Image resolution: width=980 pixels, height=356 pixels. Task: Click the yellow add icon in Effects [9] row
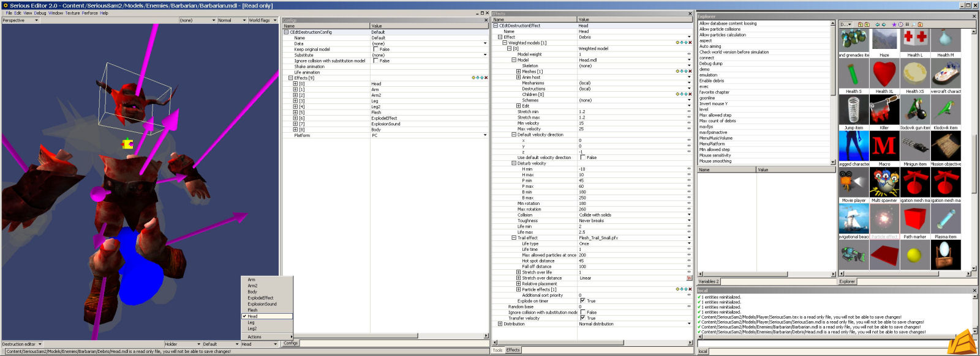473,78
